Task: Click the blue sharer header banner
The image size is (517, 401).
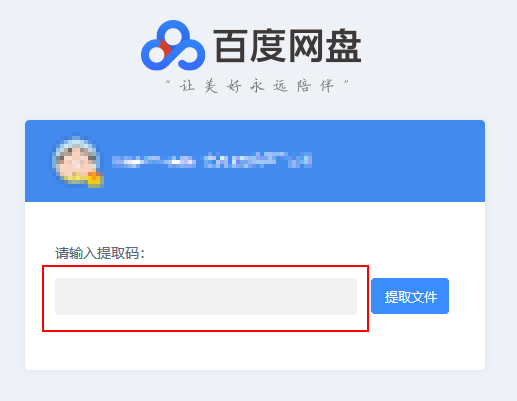Action: [255, 161]
